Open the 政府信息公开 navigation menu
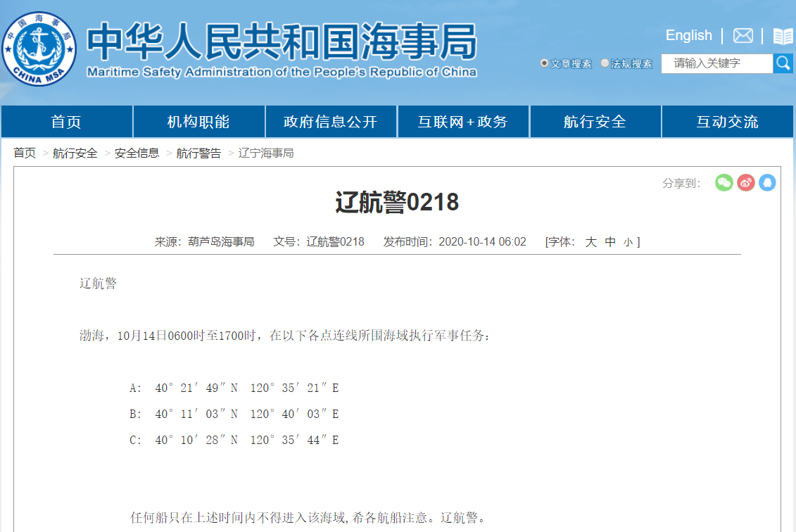Viewport: 796px width, 532px height. tap(331, 122)
